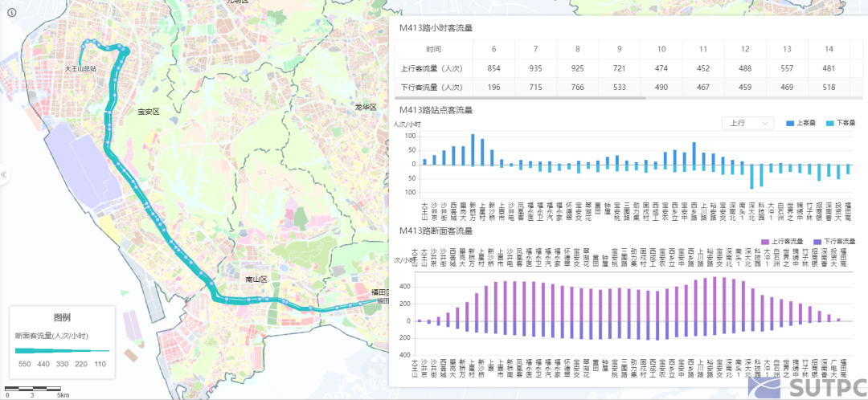Select the 时间 header cell
The width and height of the screenshot is (868, 400).
coord(433,49)
